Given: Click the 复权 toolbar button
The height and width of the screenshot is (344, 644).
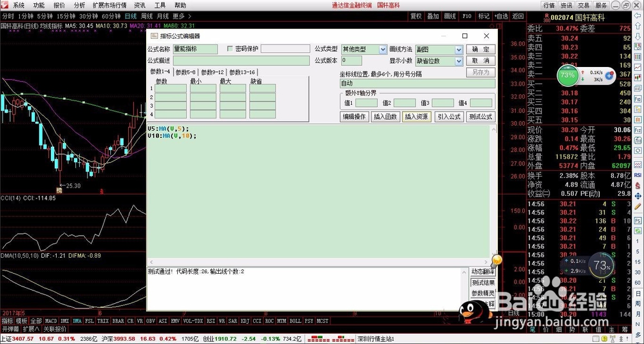Looking at the screenshot, I should click(416, 17).
